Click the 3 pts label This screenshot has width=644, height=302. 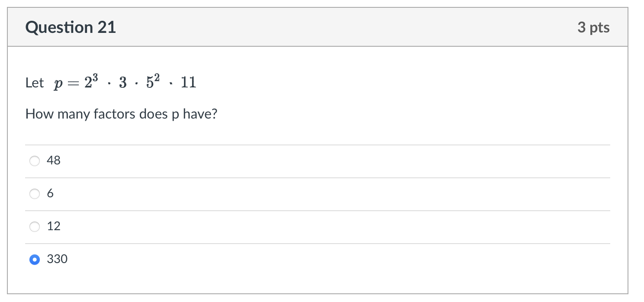pyautogui.click(x=594, y=27)
